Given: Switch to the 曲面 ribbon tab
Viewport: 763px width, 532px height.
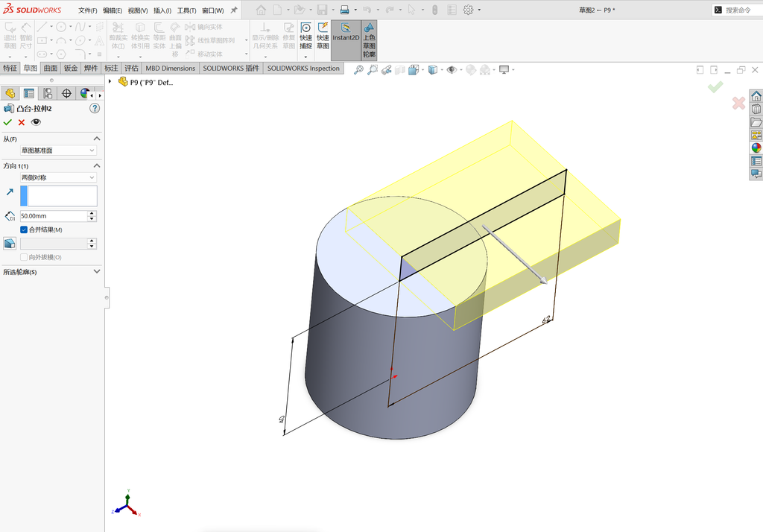Looking at the screenshot, I should (x=50, y=68).
